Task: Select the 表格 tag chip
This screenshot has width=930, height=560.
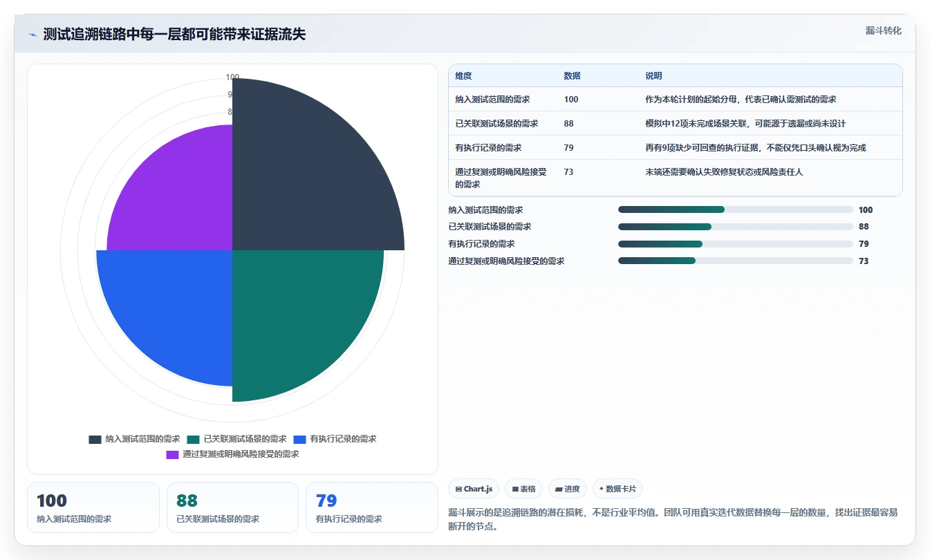Action: point(524,489)
